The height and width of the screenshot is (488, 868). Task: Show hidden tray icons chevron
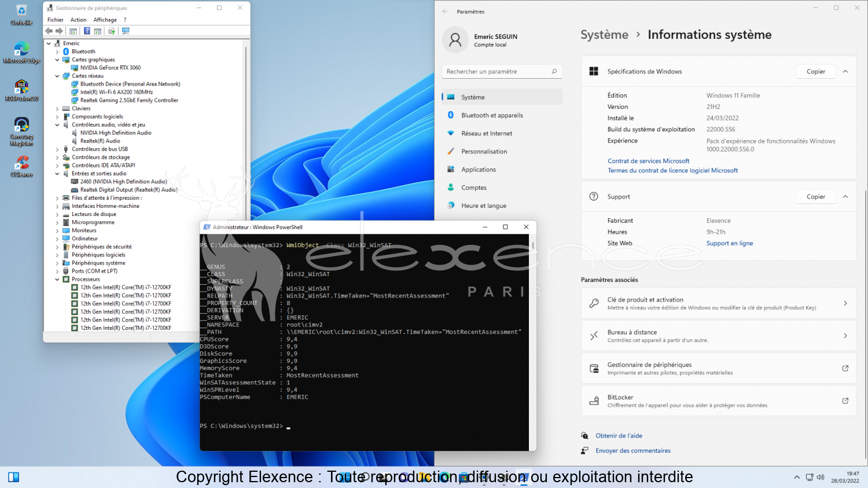[x=797, y=478]
